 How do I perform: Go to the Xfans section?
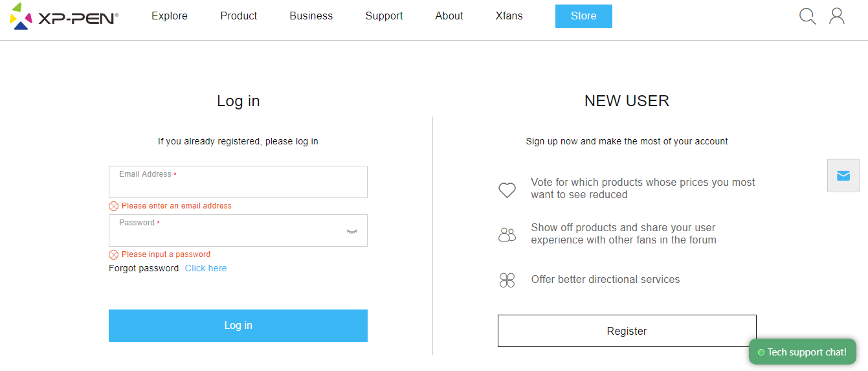tap(509, 16)
